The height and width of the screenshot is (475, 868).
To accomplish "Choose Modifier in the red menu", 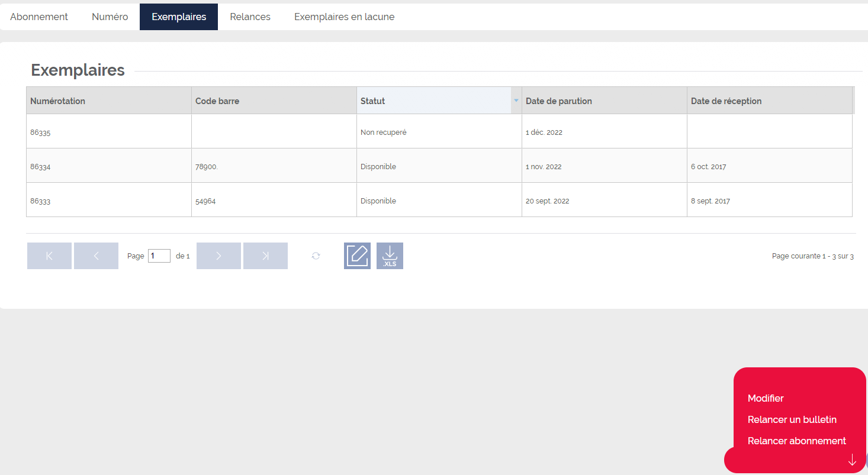I will tap(766, 398).
